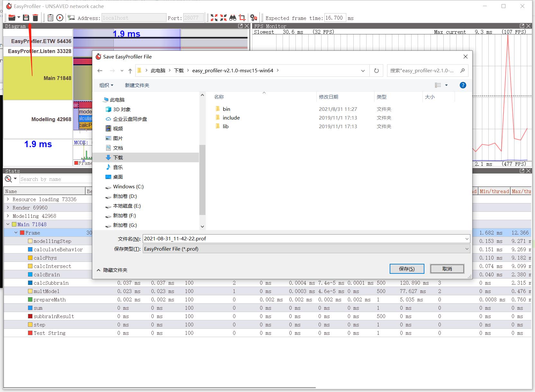Image resolution: width=535 pixels, height=392 pixels.
Task: Click the connect to network icon
Action: [71, 18]
